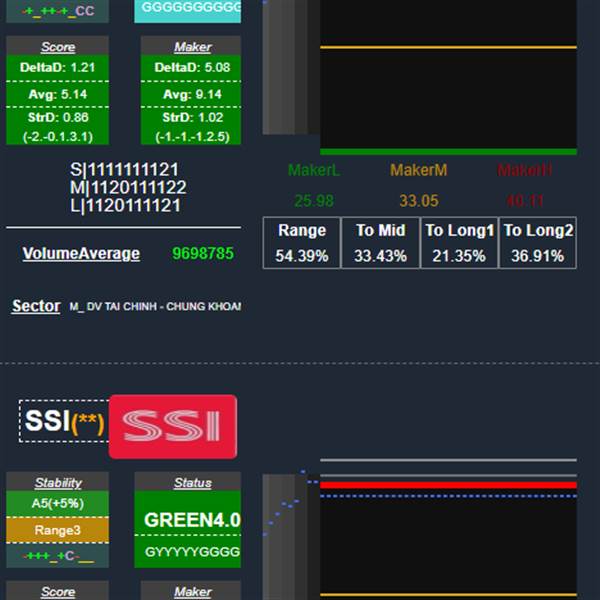Click the S|1111111121 row
600x600 pixels.
(x=124, y=170)
